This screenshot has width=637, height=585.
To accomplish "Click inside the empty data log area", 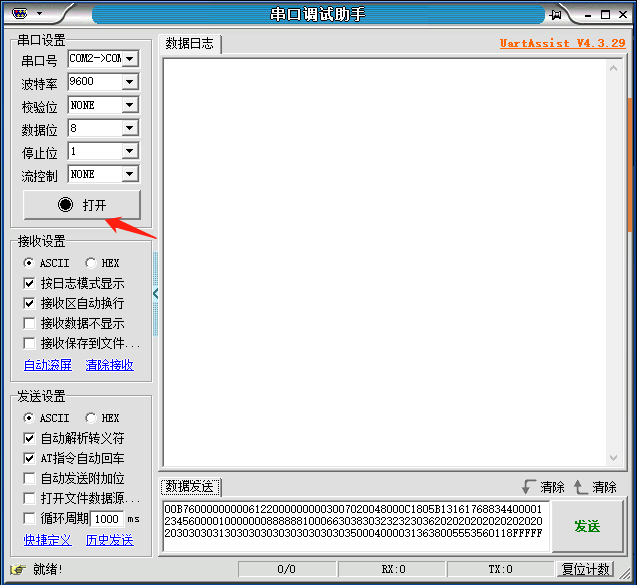I will click(x=384, y=262).
